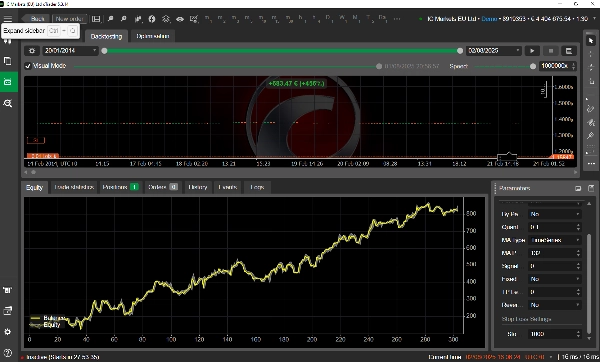Open the indicators f icon in toolbar
This screenshot has width=600, height=362.
click(152, 19)
